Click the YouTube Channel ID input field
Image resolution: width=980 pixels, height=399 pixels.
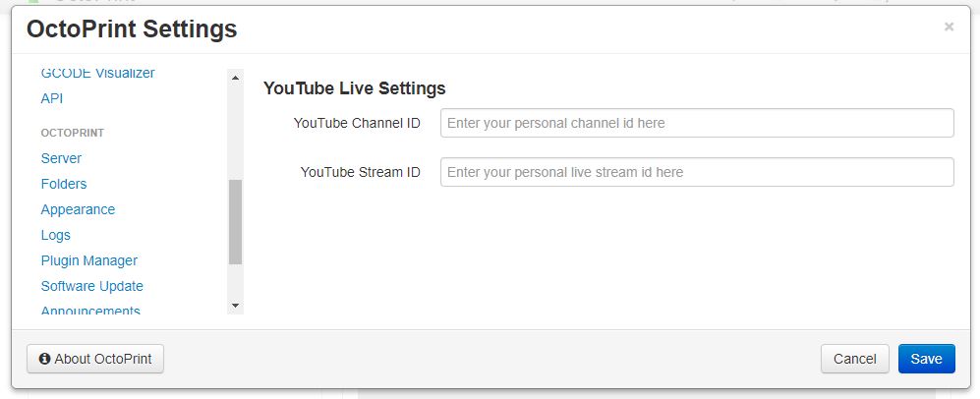coord(696,123)
